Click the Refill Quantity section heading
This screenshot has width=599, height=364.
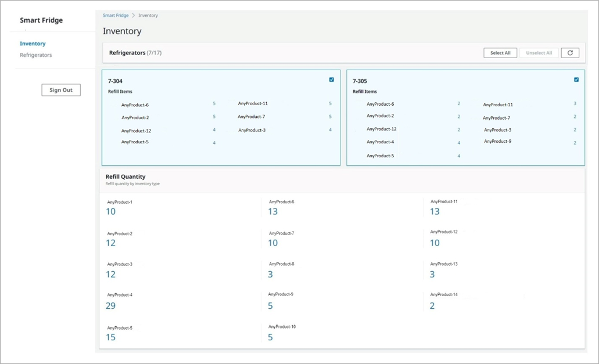pyautogui.click(x=125, y=176)
